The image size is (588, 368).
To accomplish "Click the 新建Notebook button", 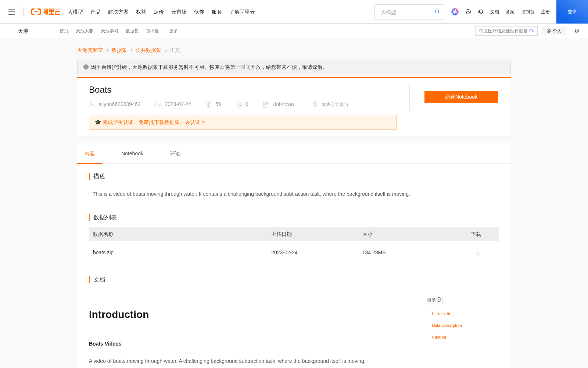I will pyautogui.click(x=461, y=97).
